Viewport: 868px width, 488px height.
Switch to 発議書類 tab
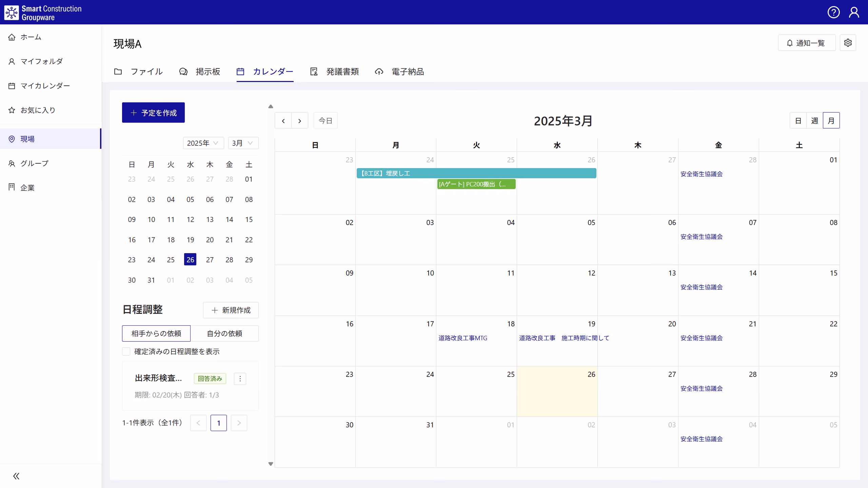(x=334, y=72)
